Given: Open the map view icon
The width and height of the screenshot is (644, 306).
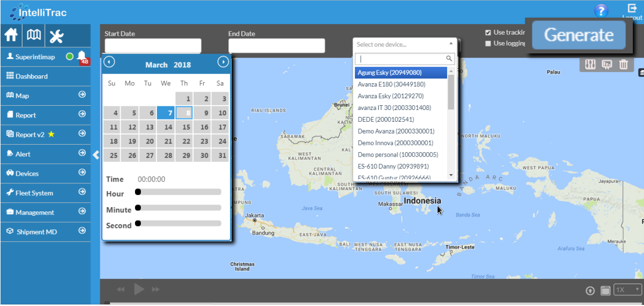Looking at the screenshot, I should (34, 36).
